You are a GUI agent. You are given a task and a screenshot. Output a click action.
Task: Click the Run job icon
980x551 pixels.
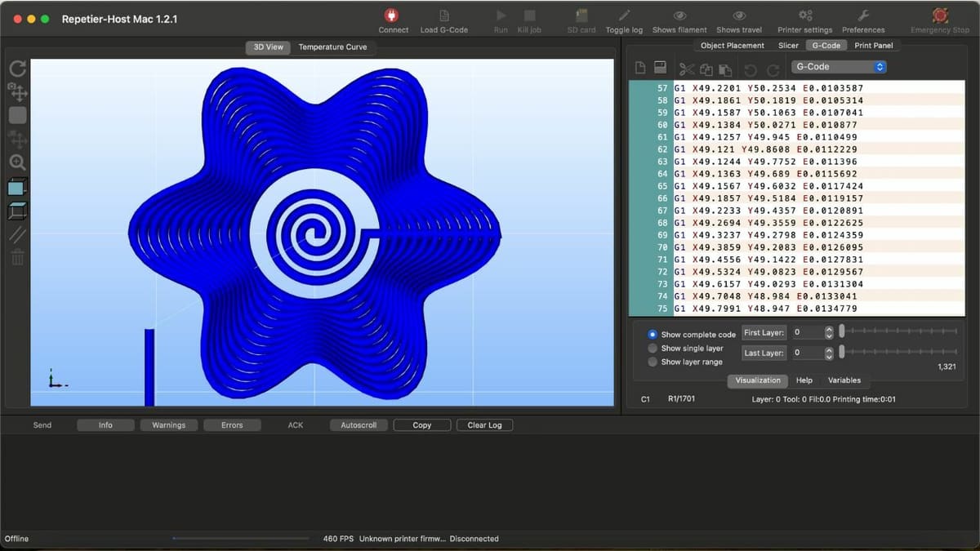(x=501, y=16)
